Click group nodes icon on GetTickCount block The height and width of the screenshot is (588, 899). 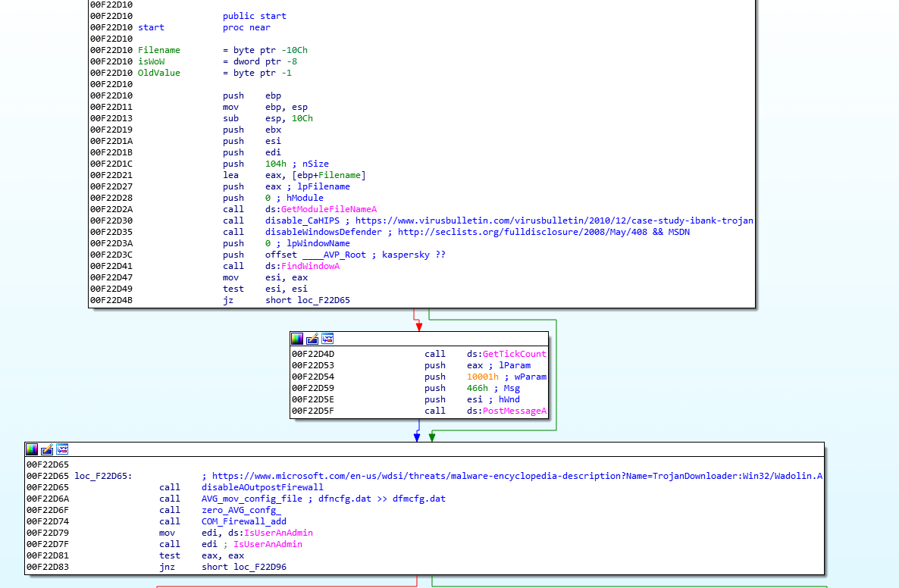click(327, 339)
